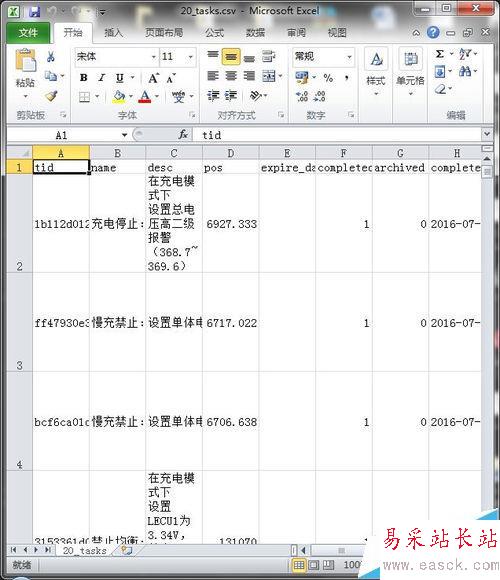Click the Copy icon
The height and width of the screenshot is (580, 500).
pos(51,76)
